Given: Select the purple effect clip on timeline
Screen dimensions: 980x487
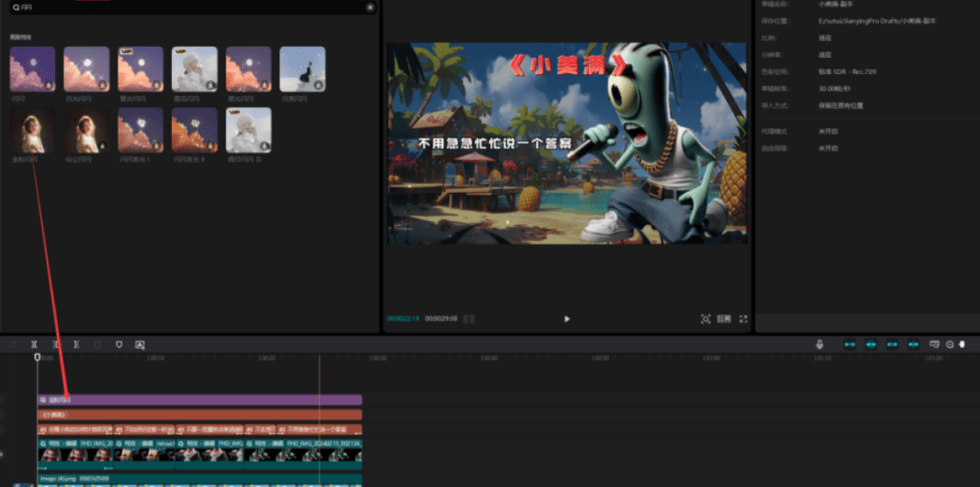Looking at the screenshot, I should (200, 399).
